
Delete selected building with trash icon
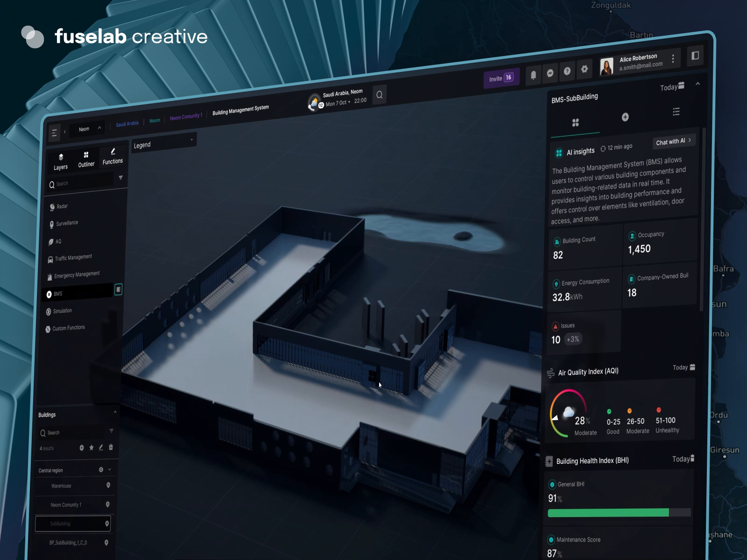pos(111,447)
